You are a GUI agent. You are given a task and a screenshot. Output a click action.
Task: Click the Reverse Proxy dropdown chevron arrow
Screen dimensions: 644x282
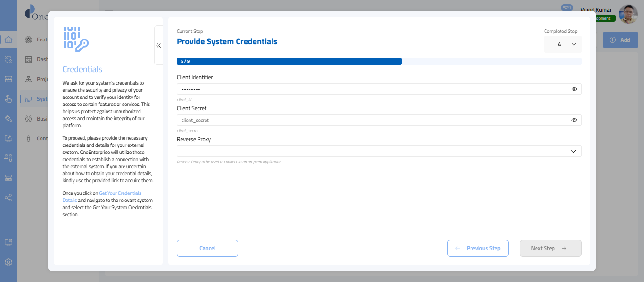pyautogui.click(x=573, y=151)
